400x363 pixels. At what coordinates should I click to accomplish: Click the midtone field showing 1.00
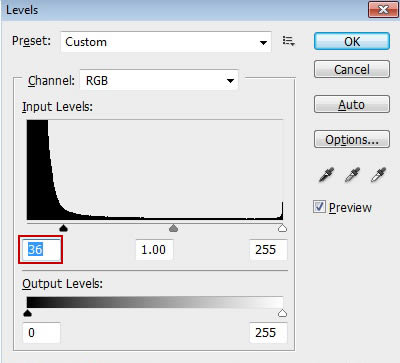click(x=154, y=249)
